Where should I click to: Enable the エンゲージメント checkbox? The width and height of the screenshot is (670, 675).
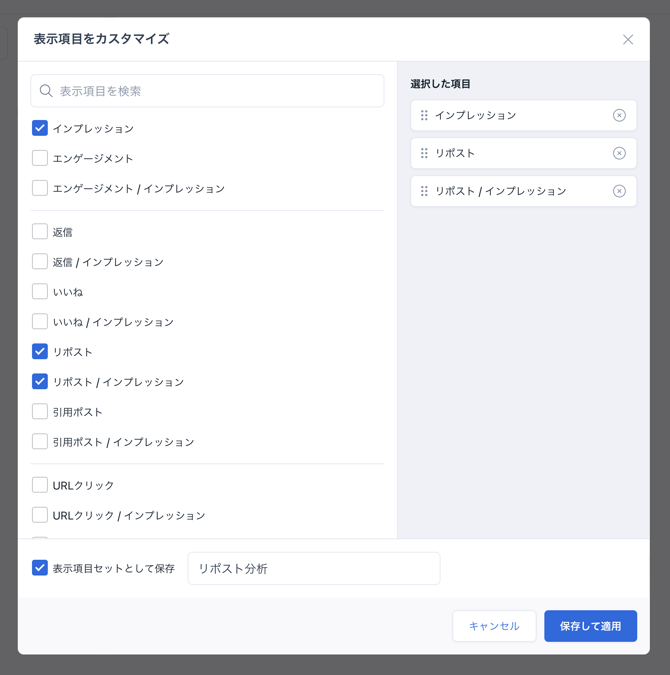40,158
